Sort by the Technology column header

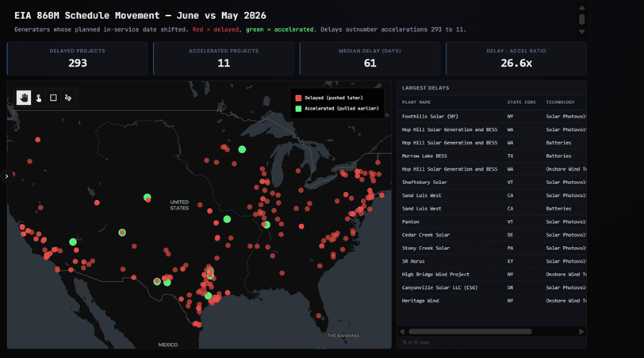[x=560, y=102]
